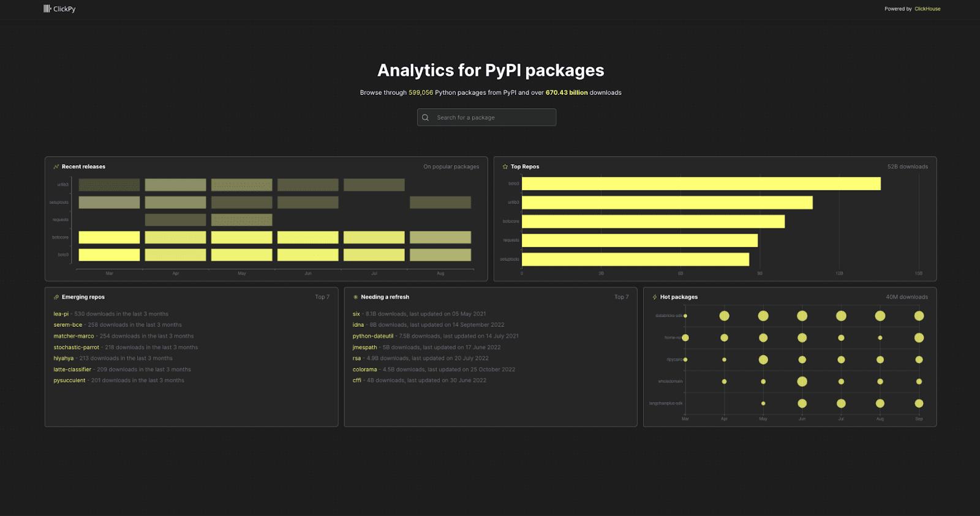This screenshot has height=516, width=980.
Task: Click the urllib3 July cell in Recent releases
Action: point(374,185)
